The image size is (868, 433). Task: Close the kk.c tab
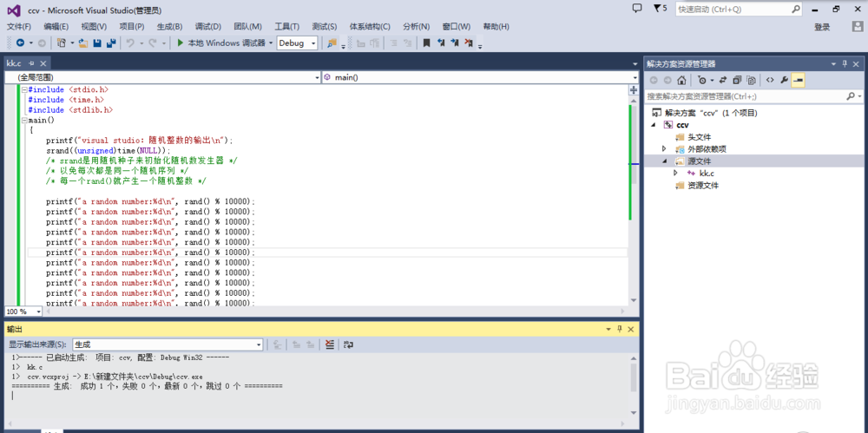pyautogui.click(x=43, y=63)
